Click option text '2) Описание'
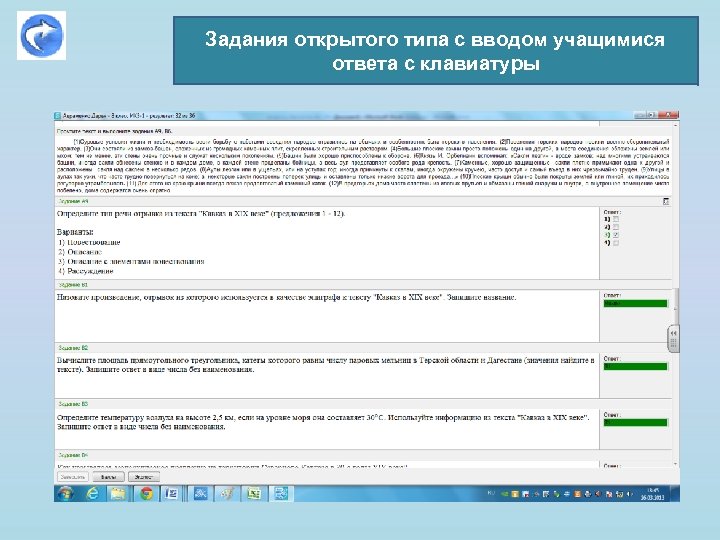The width and height of the screenshot is (720, 540). pos(80,252)
